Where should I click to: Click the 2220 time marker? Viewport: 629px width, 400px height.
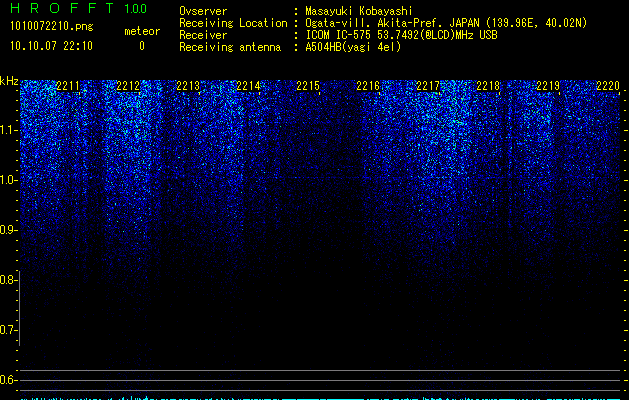pyautogui.click(x=608, y=86)
